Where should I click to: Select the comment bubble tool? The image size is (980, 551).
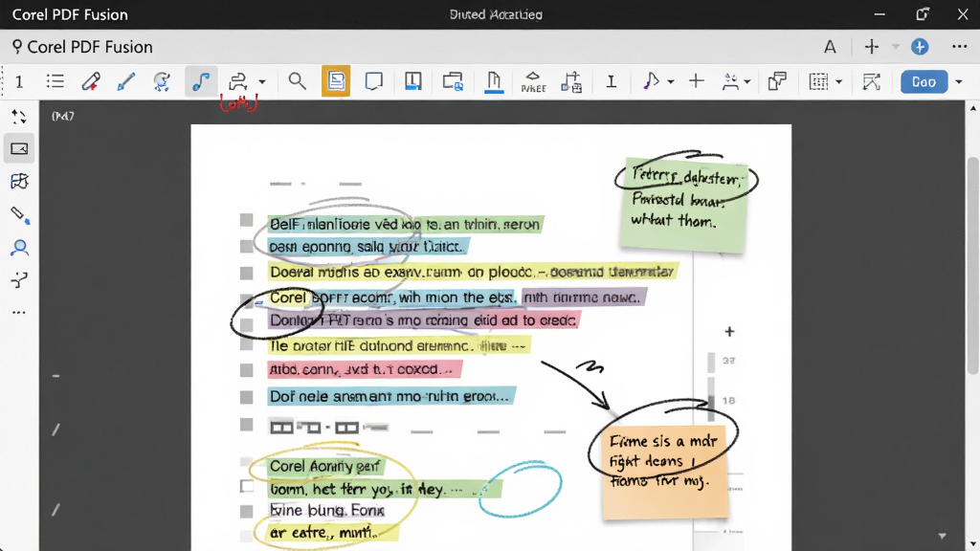[374, 81]
